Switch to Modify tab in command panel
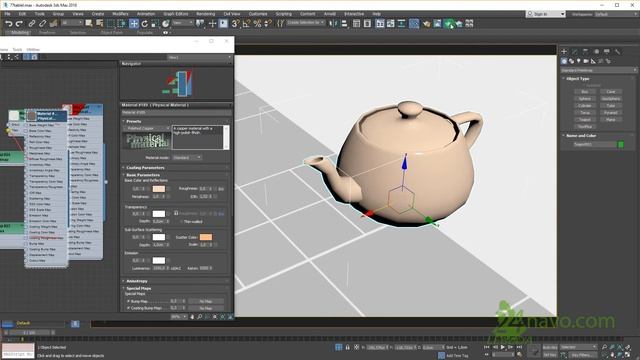640x360 pixels. click(x=575, y=51)
